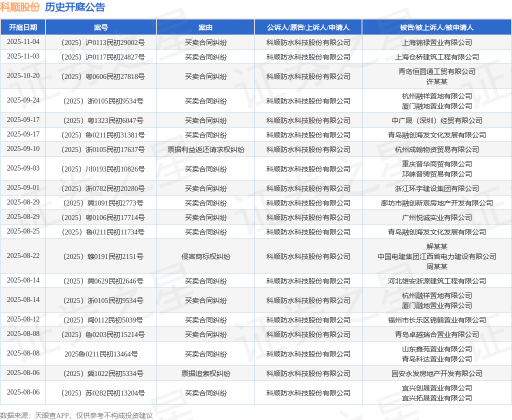
Task: Click defendant 中国电建集团江西省电力建设有限公司
Action: tap(437, 256)
